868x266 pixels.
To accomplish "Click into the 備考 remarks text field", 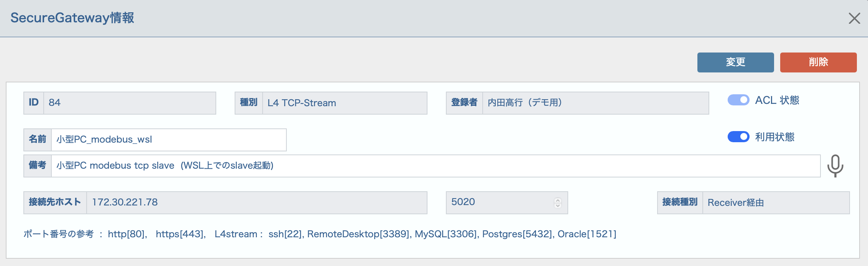I will (436, 166).
